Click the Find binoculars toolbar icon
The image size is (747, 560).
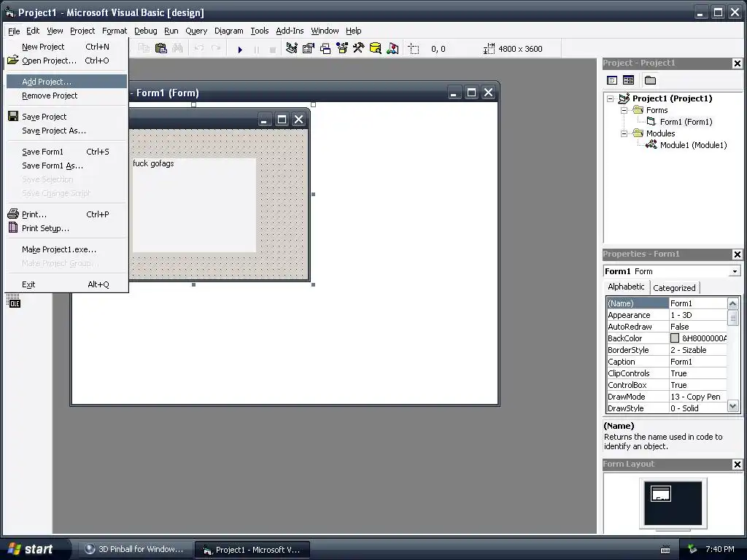pos(178,49)
